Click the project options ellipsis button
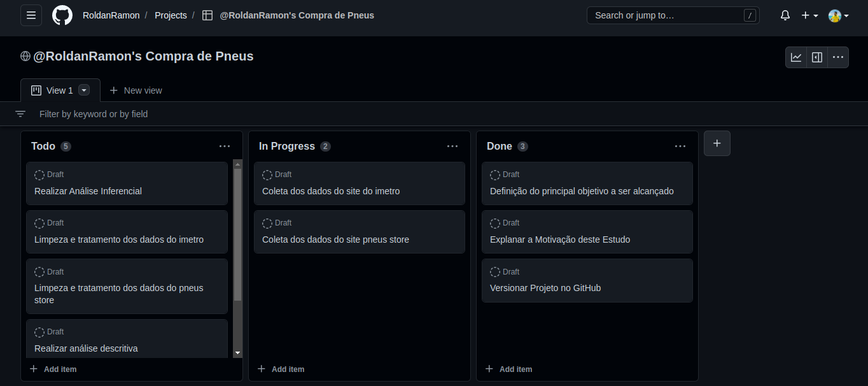Image resolution: width=868 pixels, height=386 pixels. [838, 57]
